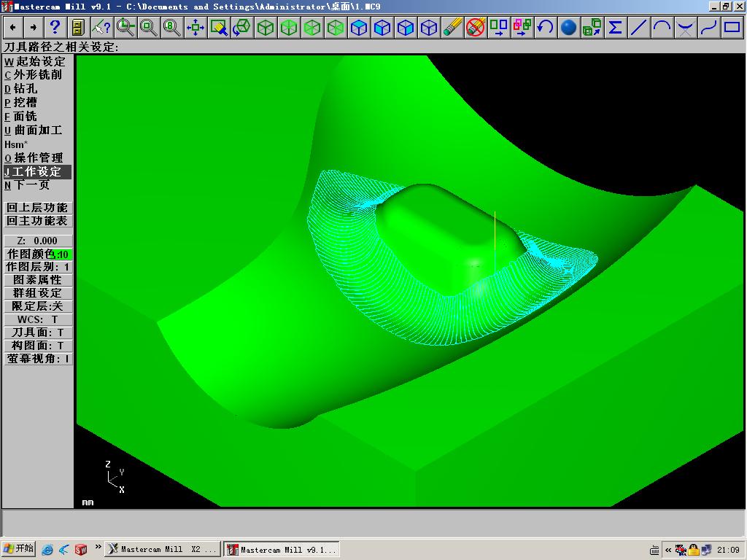Viewport: 747px width, 560px height.
Task: Expand hidden system tray icons chevron
Action: click(x=668, y=550)
